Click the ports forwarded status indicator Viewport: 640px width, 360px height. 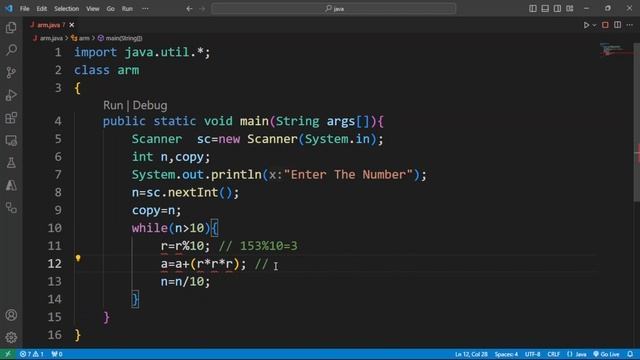point(57,354)
